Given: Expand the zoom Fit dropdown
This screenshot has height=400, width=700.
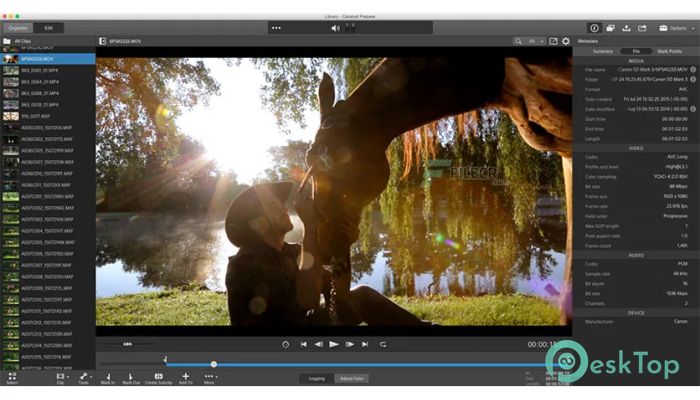Looking at the screenshot, I should pos(535,41).
